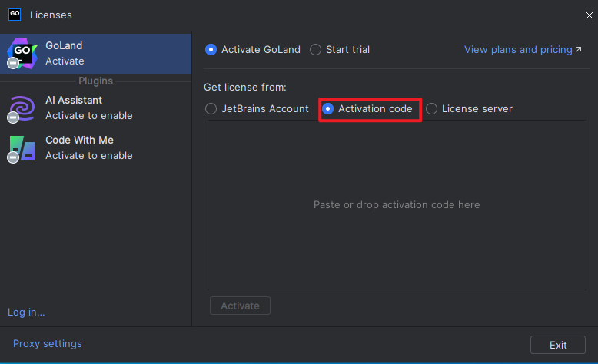
Task: Click the Code With Me icon
Action: click(22, 149)
